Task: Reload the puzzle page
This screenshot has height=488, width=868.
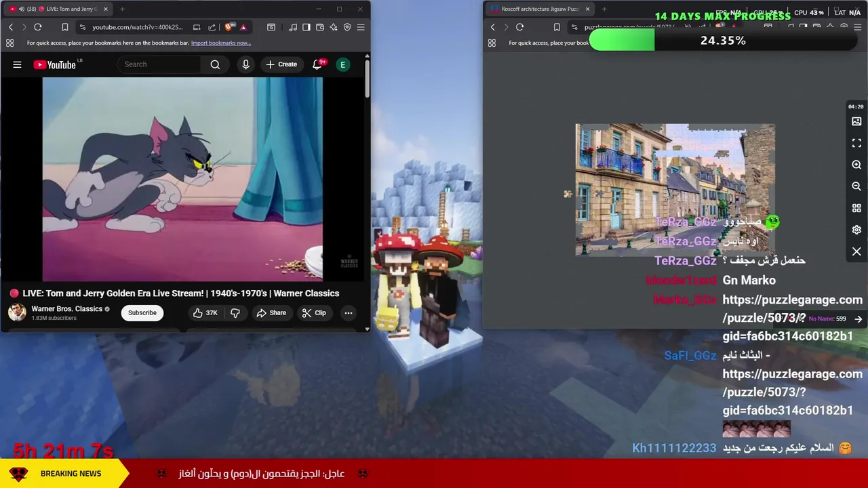Action: (520, 27)
